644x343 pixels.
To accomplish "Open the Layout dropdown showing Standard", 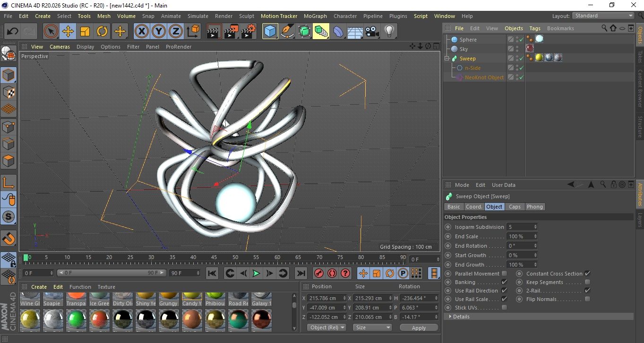I will click(603, 16).
